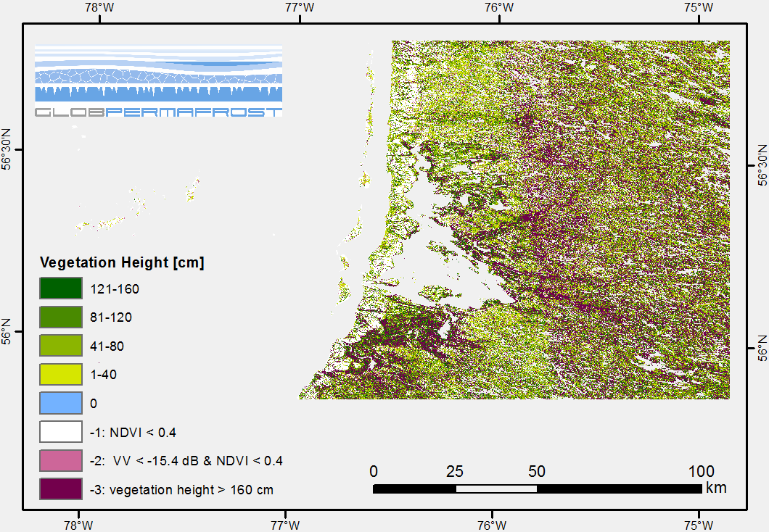Screen dimensions: 769x532
Task: Click the '56°30'N' label on the left axis
Action: point(7,150)
